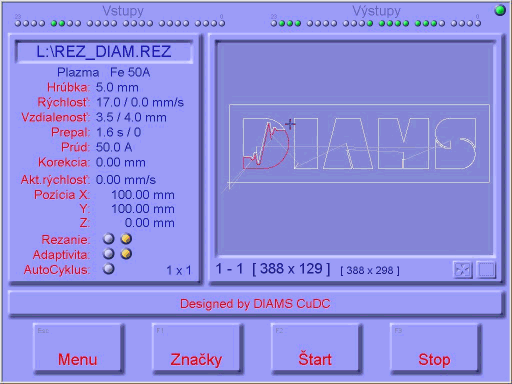Click the dotted-rectangle zoom icon under preview
The width and height of the screenshot is (512, 384).
pyautogui.click(x=486, y=270)
